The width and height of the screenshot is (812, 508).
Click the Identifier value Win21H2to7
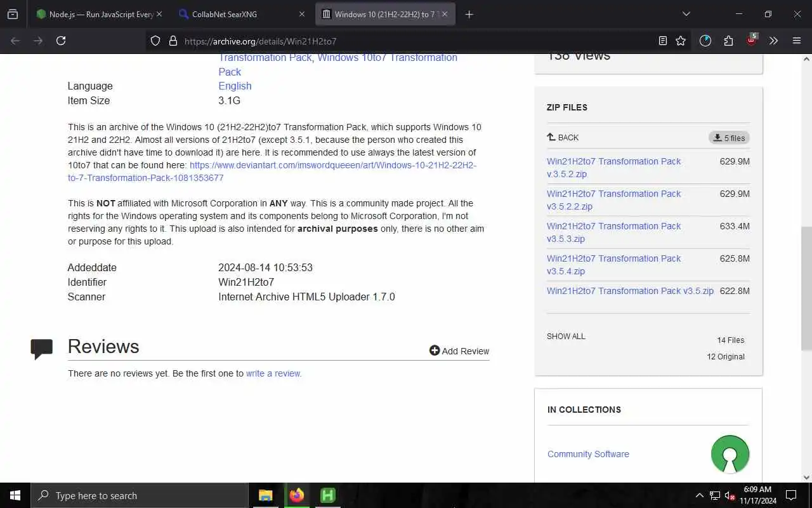246,282
